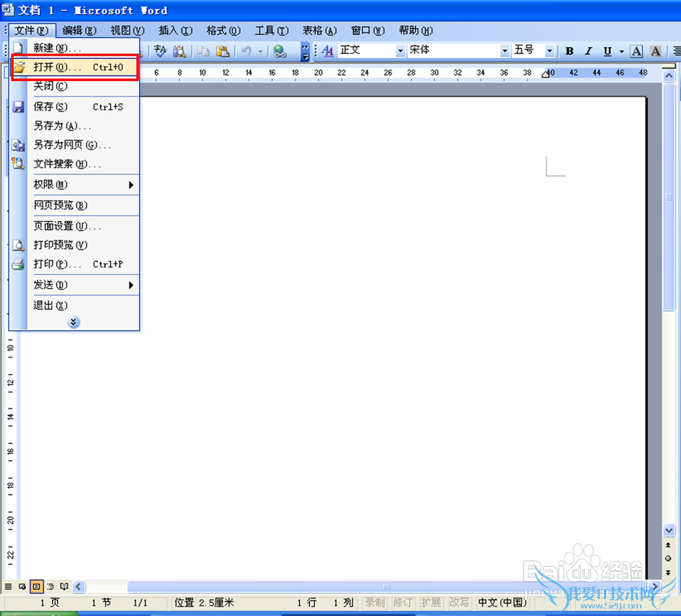The height and width of the screenshot is (616, 681).
Task: Expand the 正文 style dropdown
Action: point(400,51)
